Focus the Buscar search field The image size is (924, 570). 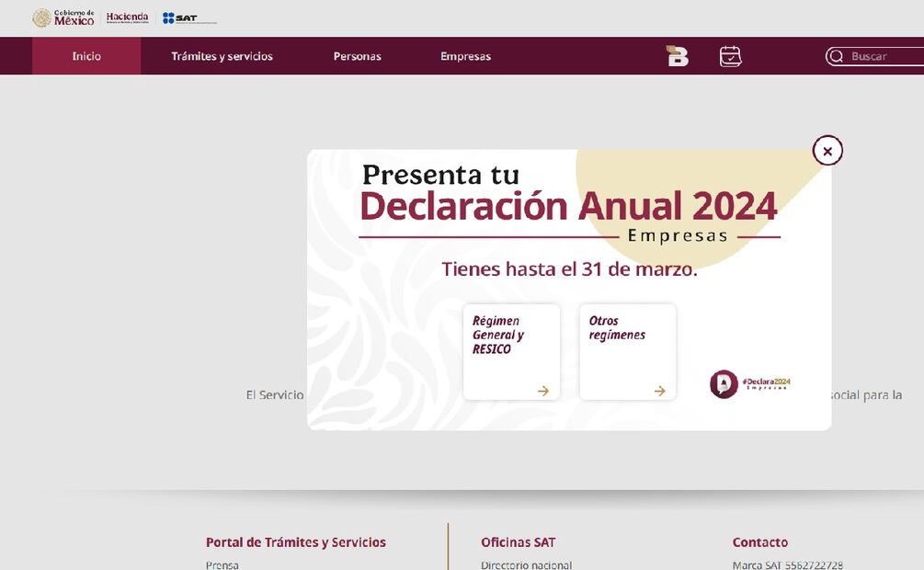(874, 56)
